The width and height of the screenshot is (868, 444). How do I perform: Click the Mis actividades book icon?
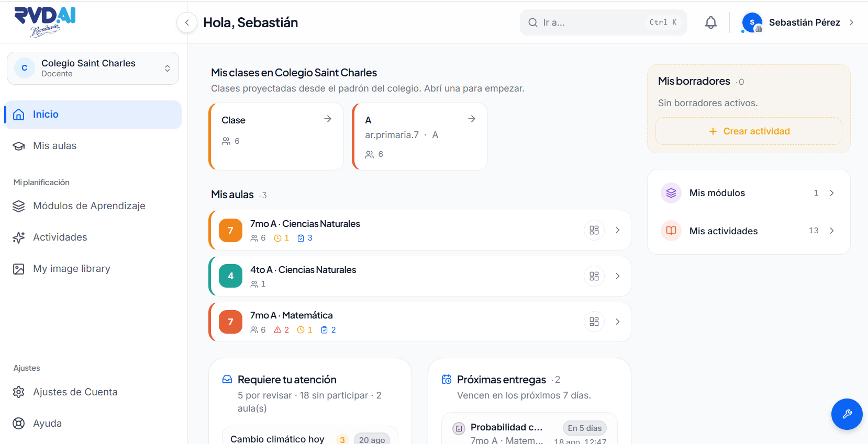(671, 231)
